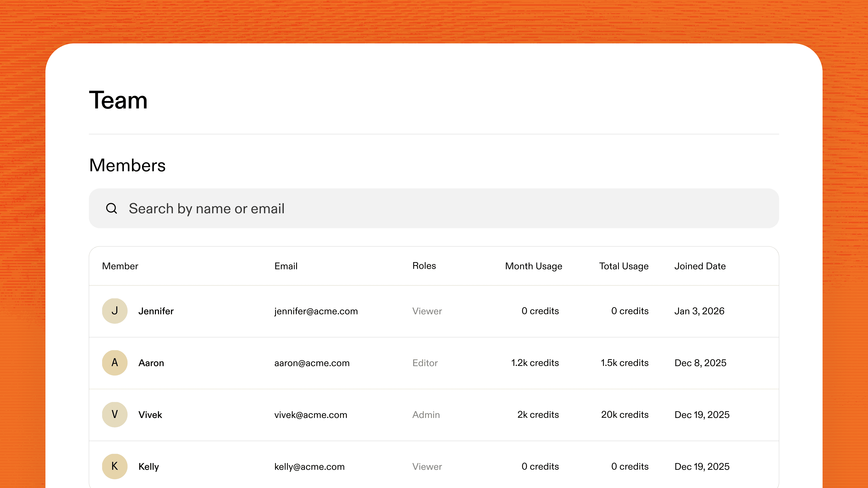Select Kelly's avatar with letter K
The image size is (868, 488).
pyautogui.click(x=115, y=467)
